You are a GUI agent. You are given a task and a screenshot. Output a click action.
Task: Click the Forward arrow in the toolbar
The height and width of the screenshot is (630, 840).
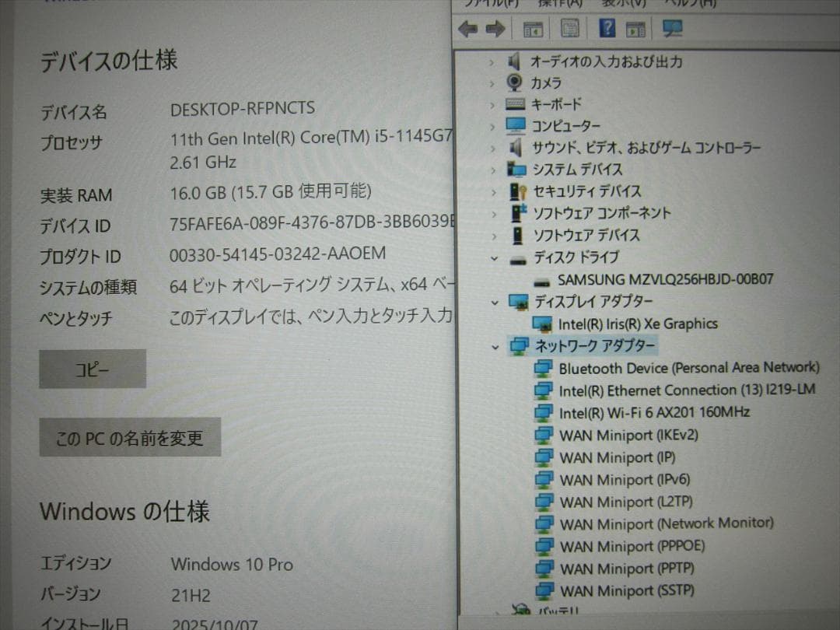point(496,29)
